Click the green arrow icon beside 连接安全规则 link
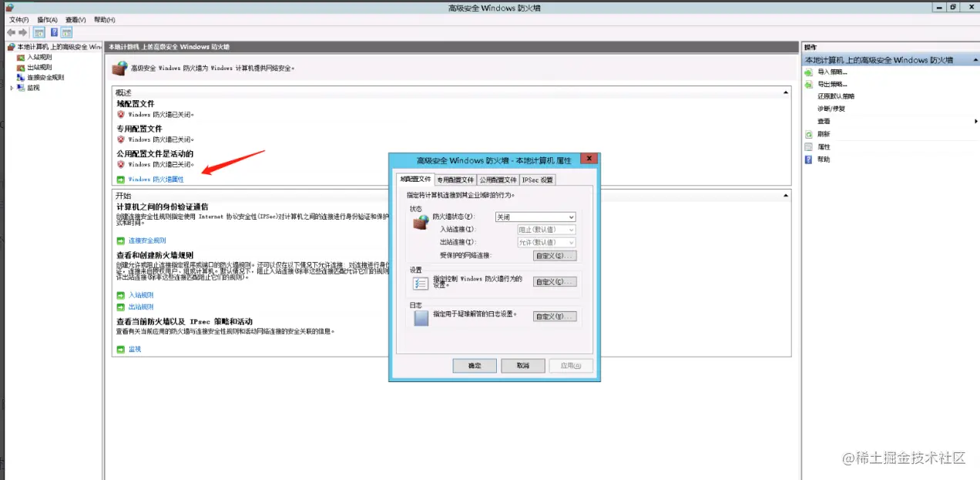This screenshot has width=980, height=480. (120, 240)
